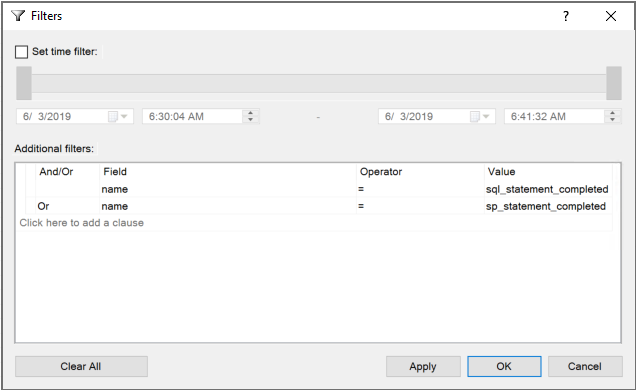Click the left handle of time slider

[x=24, y=83]
